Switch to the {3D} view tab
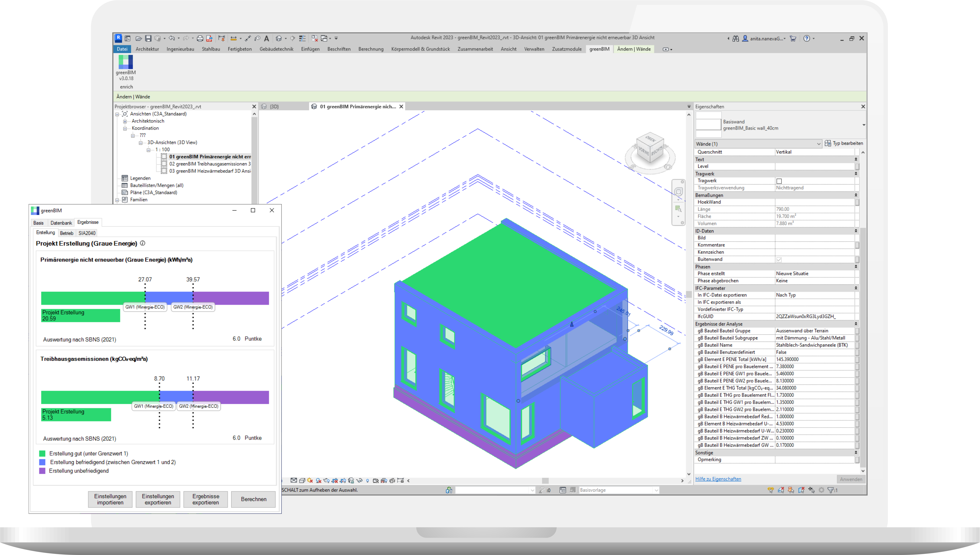The width and height of the screenshot is (980, 555). click(x=274, y=107)
